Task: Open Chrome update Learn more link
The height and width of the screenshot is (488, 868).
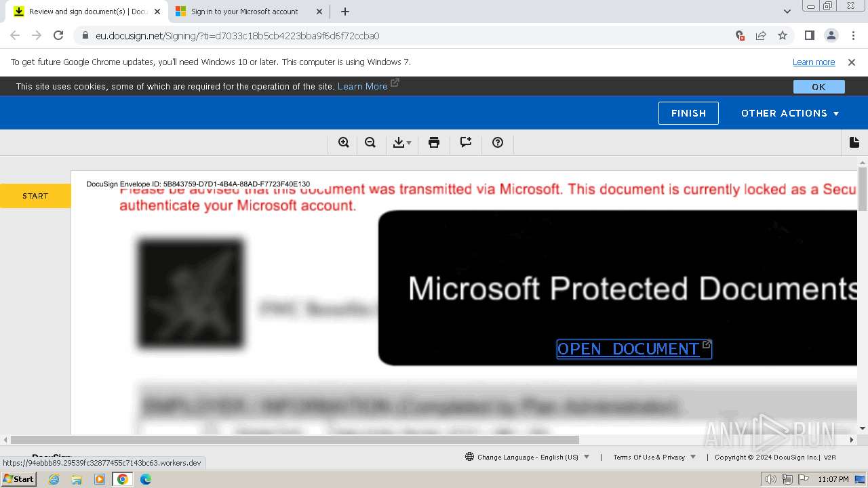Action: (x=814, y=62)
